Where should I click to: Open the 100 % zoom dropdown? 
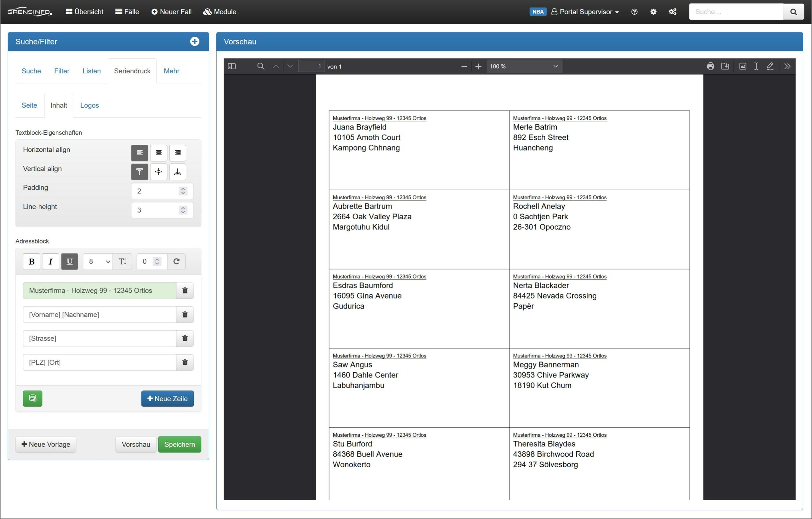pyautogui.click(x=524, y=66)
